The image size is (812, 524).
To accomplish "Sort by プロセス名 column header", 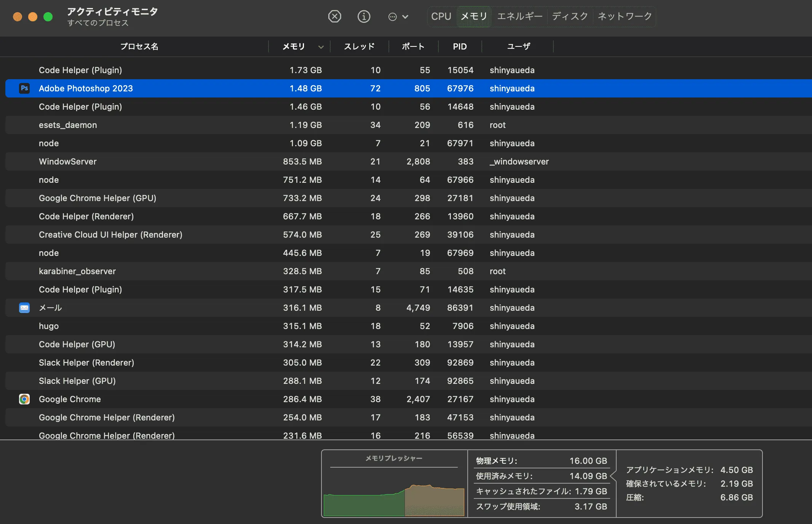I will 139,46.
